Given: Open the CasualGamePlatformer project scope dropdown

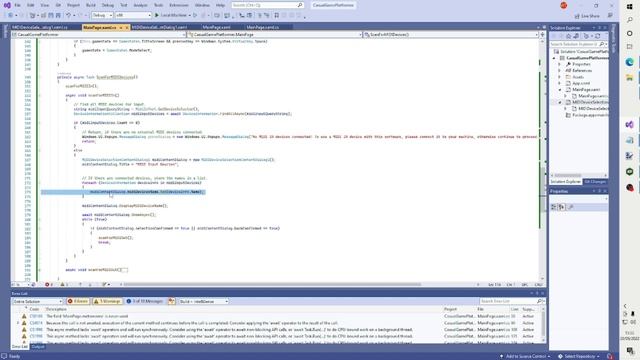Looking at the screenshot, I should [99, 35].
